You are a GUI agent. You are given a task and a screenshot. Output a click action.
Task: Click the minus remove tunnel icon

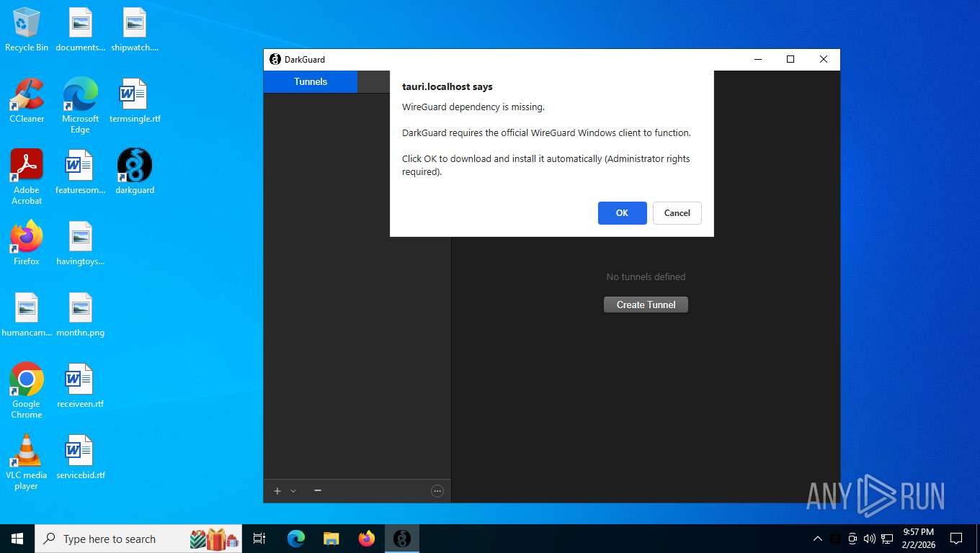click(318, 491)
